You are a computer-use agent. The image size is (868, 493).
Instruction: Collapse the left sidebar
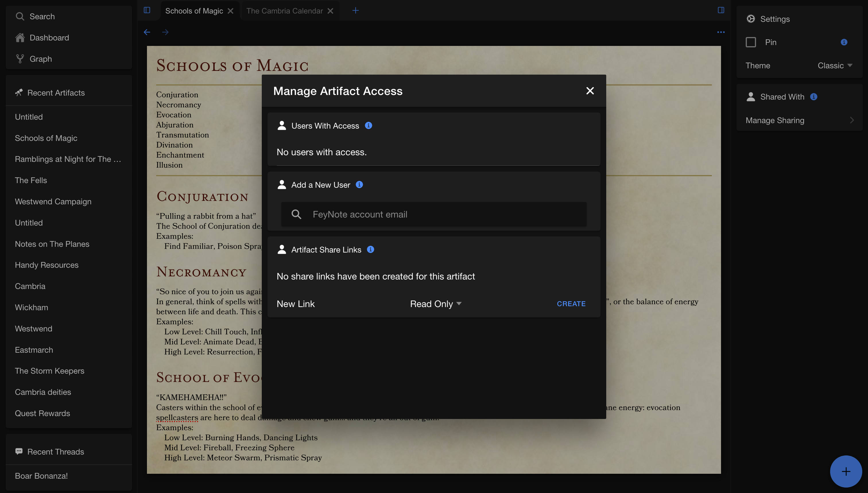(147, 10)
